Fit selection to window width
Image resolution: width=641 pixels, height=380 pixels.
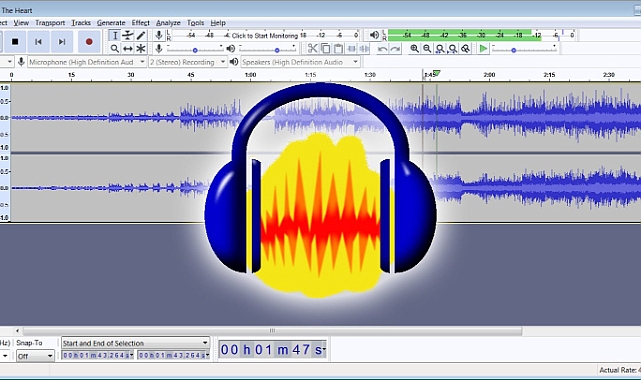440,49
